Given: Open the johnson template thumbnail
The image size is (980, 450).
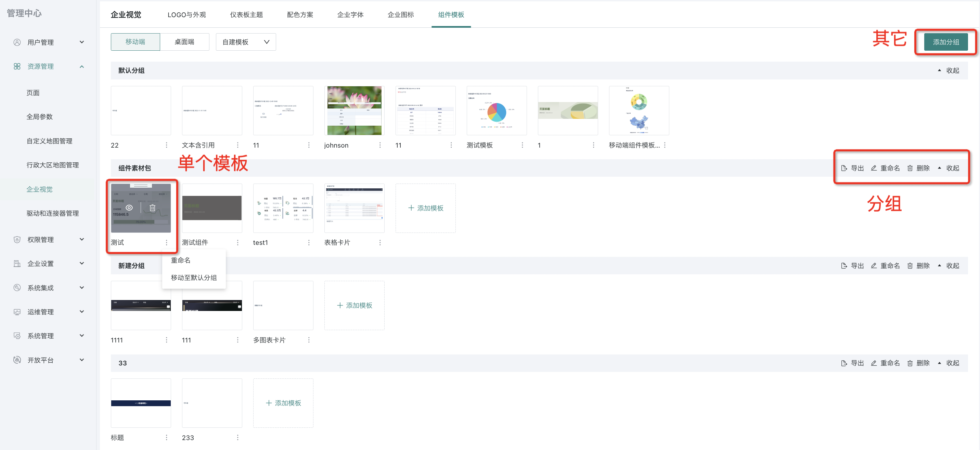Looking at the screenshot, I should [x=354, y=110].
